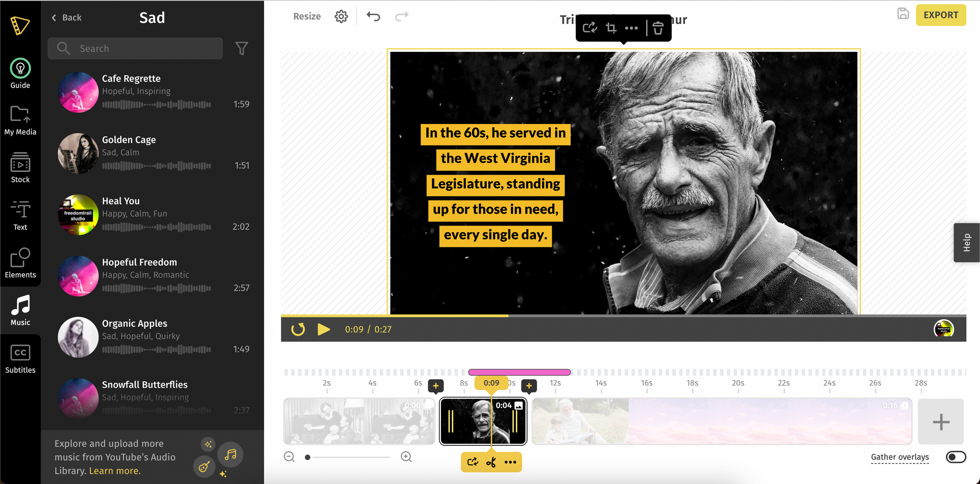980x484 pixels.
Task: Undo the last action
Action: click(373, 17)
